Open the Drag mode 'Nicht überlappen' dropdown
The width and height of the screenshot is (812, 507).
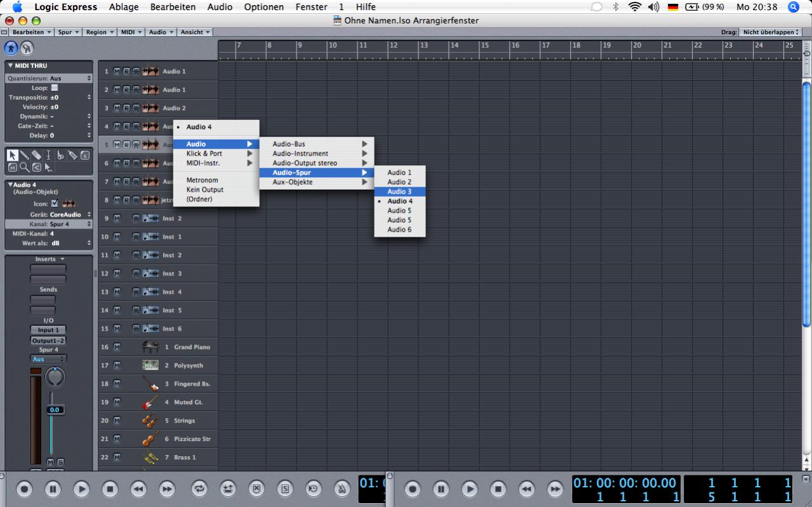771,32
